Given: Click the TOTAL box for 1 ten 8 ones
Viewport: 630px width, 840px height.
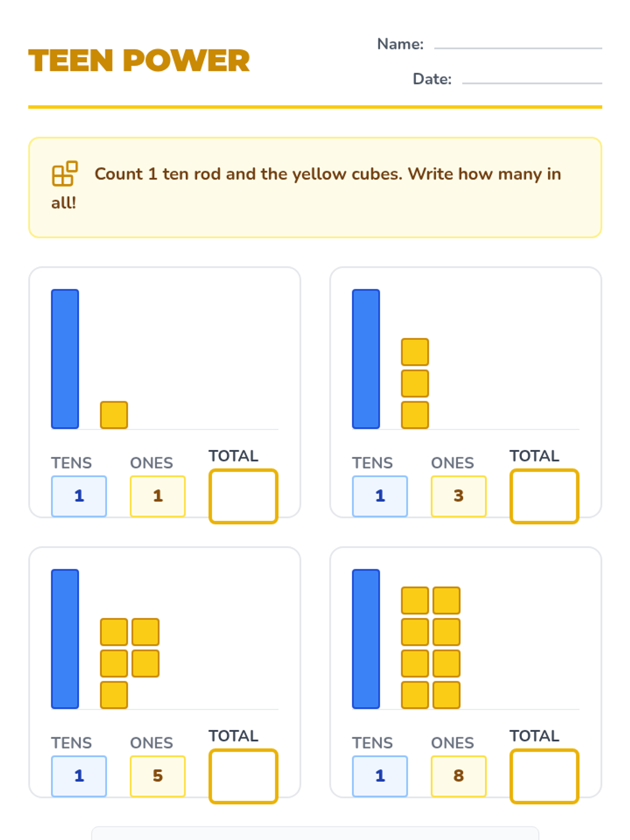Looking at the screenshot, I should coord(544,776).
